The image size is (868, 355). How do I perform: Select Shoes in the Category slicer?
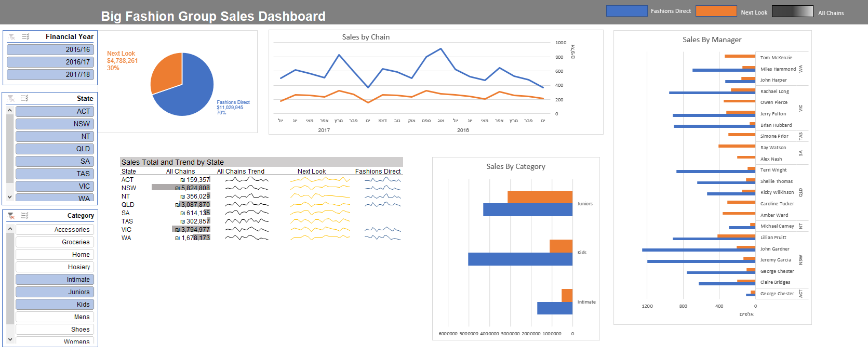tap(55, 329)
